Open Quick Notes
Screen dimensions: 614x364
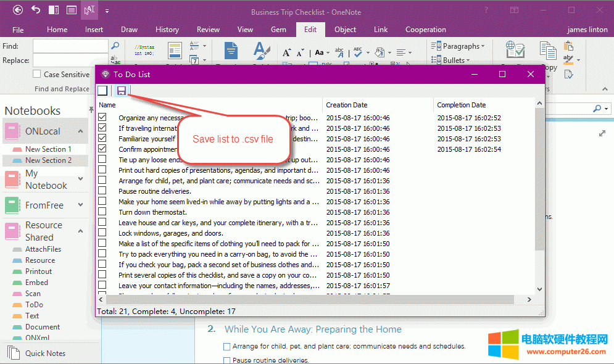(x=45, y=354)
